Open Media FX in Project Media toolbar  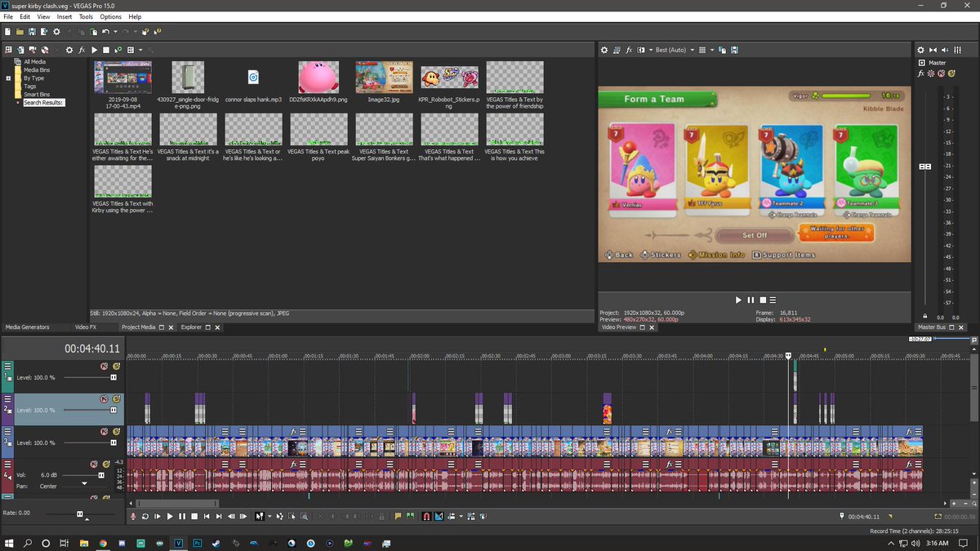[x=82, y=50]
